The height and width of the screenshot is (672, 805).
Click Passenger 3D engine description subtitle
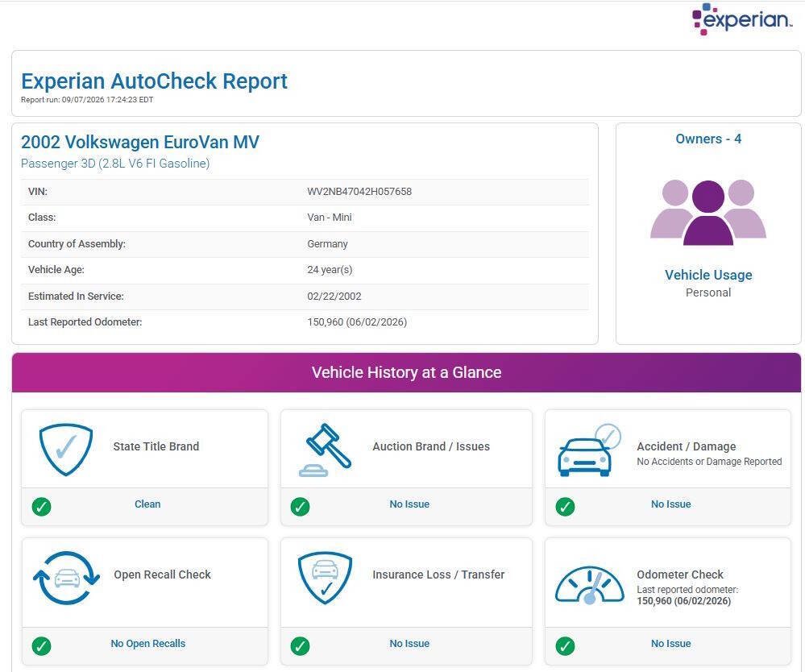[115, 164]
